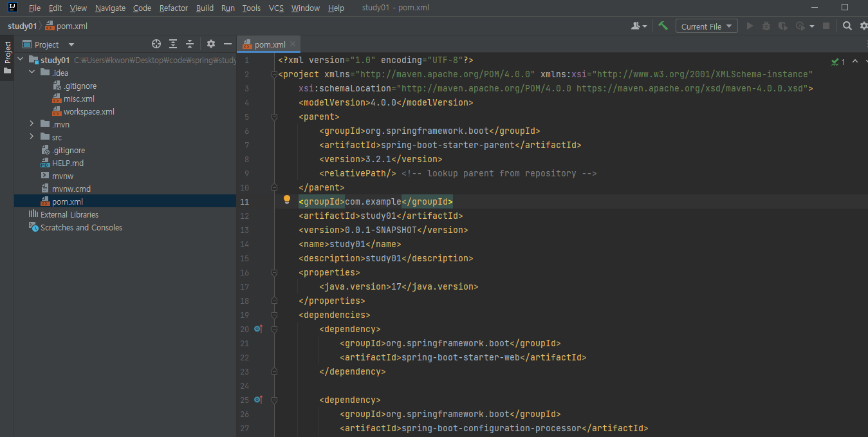
Task: Fold the properties tag block in gutter
Action: [274, 272]
